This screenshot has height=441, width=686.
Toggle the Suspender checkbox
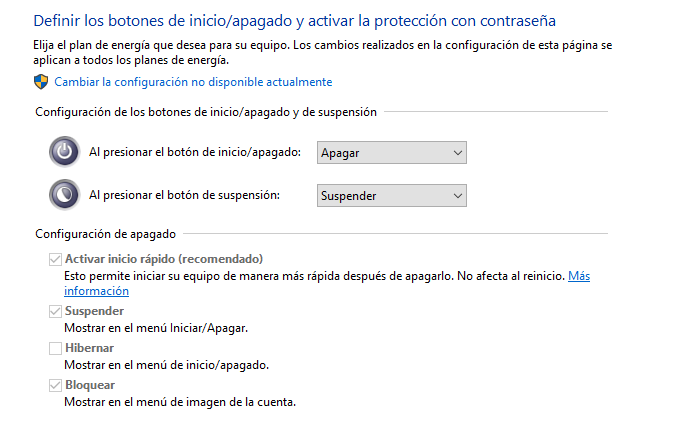click(55, 312)
